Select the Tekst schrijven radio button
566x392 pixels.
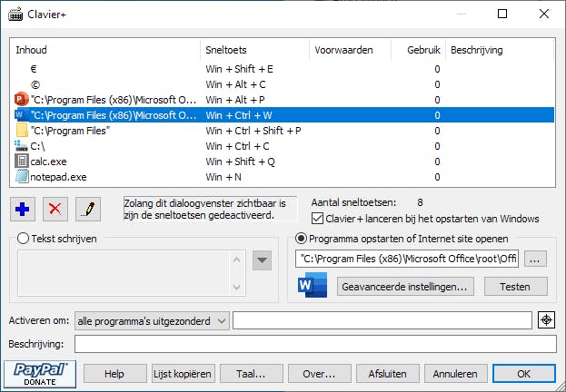24,239
